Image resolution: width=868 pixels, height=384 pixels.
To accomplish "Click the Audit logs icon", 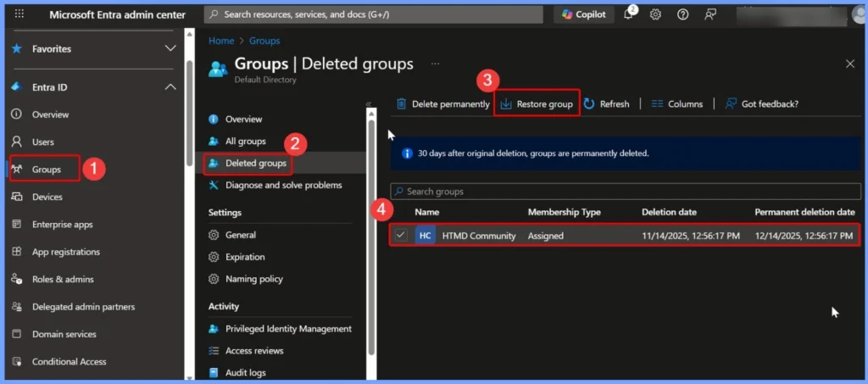I will (214, 373).
